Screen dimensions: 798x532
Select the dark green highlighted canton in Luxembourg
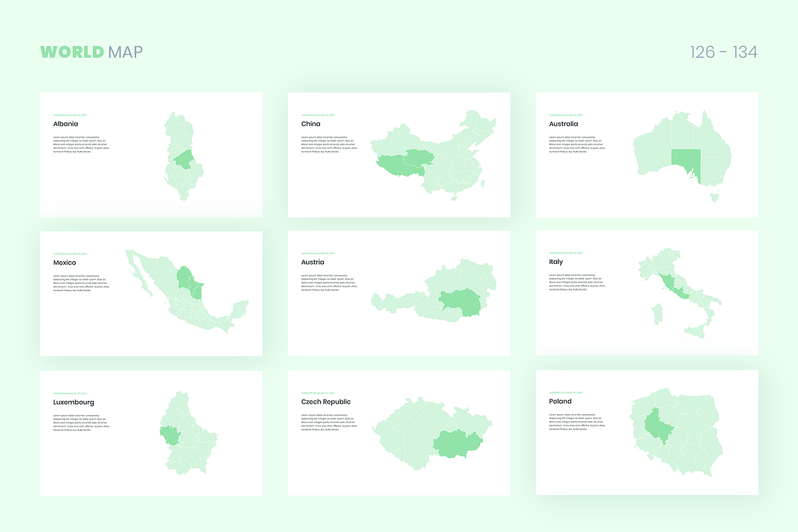169,436
